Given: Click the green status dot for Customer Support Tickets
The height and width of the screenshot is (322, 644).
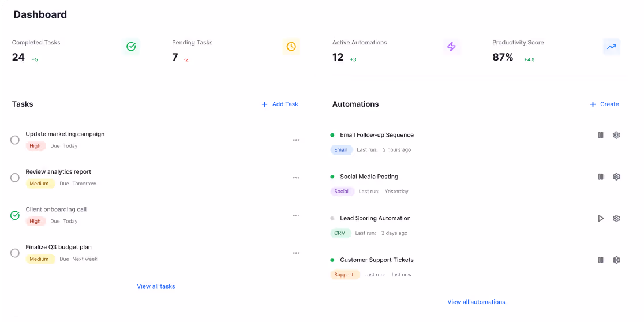Looking at the screenshot, I should pyautogui.click(x=332, y=260).
